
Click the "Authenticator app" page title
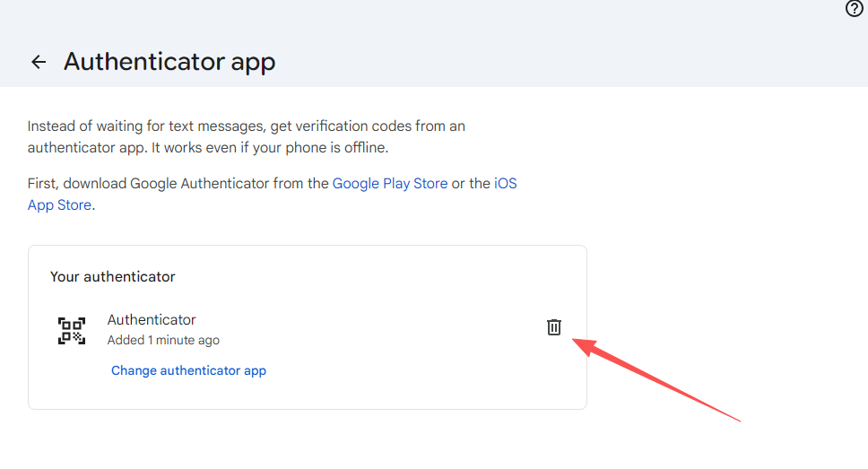pyautogui.click(x=169, y=62)
